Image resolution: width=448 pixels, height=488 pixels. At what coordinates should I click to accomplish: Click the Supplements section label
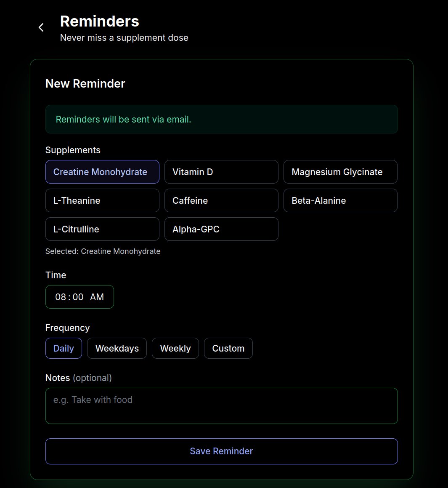73,150
